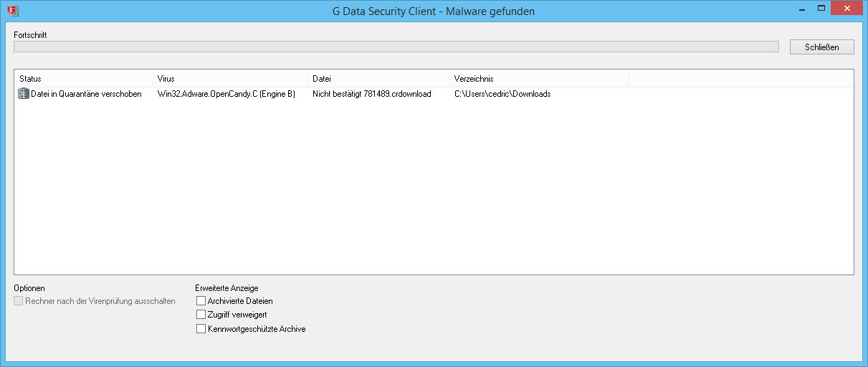Click the empty area of the results list
The height and width of the screenshot is (367, 868).
point(434,186)
